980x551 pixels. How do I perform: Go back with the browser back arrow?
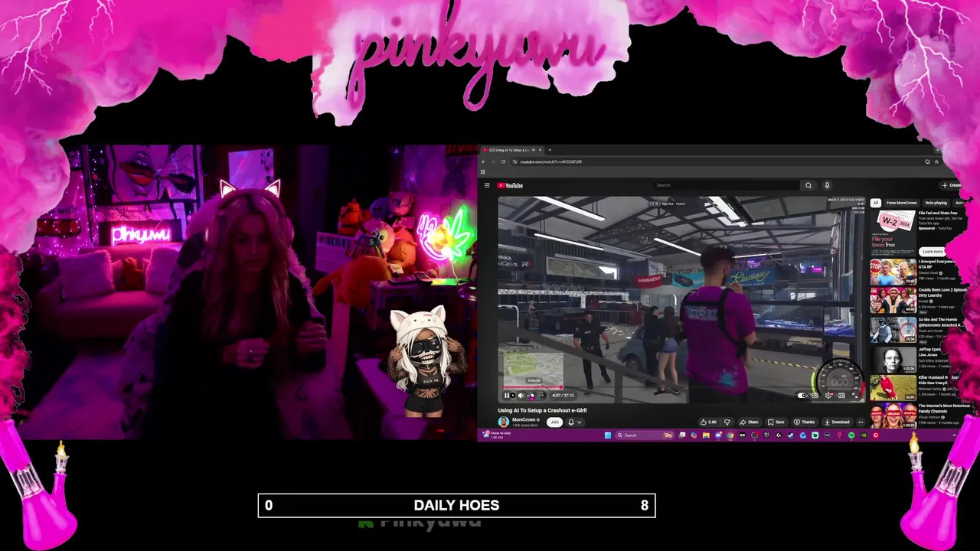click(483, 161)
